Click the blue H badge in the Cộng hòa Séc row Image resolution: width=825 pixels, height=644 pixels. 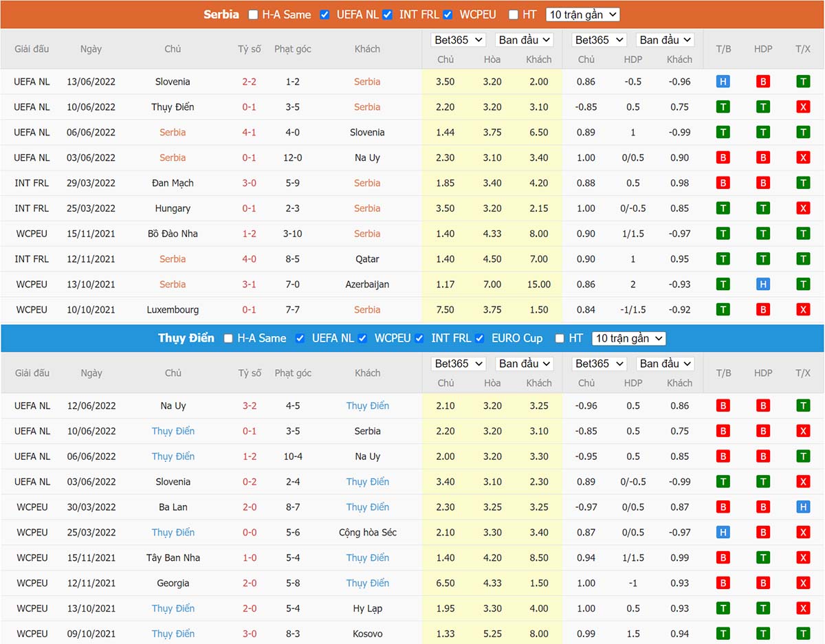tap(723, 533)
